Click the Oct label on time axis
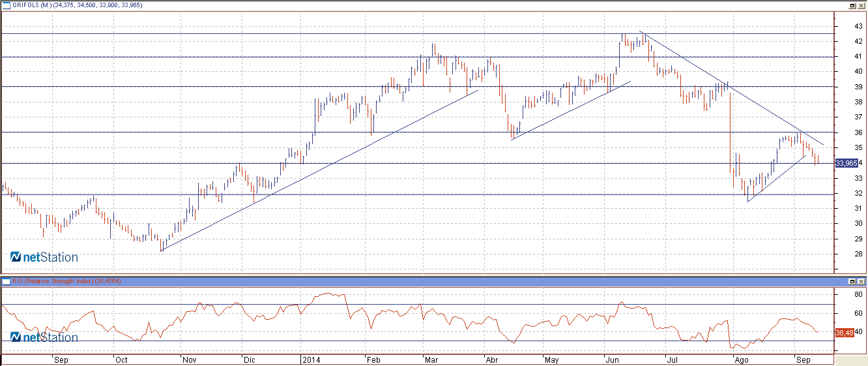This screenshot has height=366, width=868. [x=121, y=359]
